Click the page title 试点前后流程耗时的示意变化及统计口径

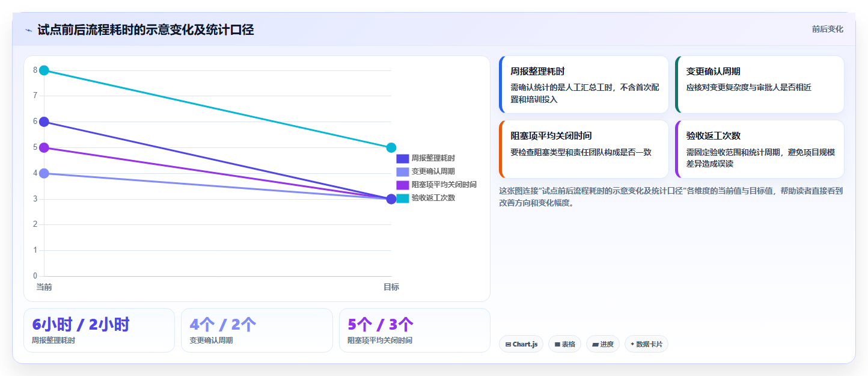click(145, 30)
